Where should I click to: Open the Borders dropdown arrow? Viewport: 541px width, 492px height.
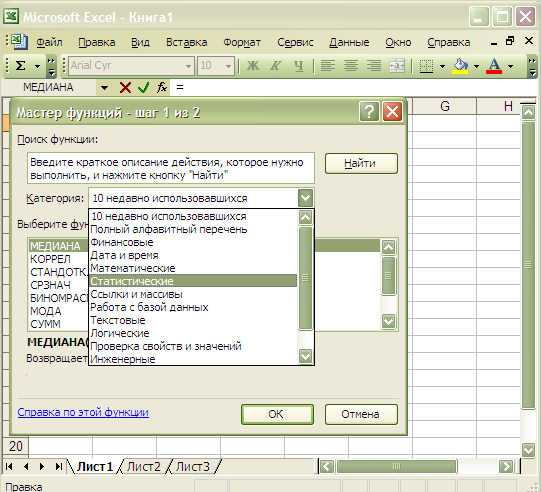pos(442,66)
